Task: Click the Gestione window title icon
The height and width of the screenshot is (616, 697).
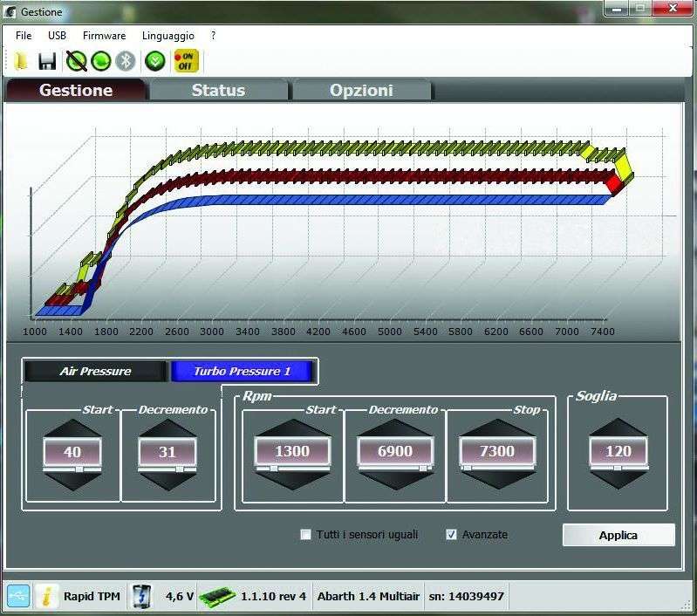Action: (x=10, y=12)
